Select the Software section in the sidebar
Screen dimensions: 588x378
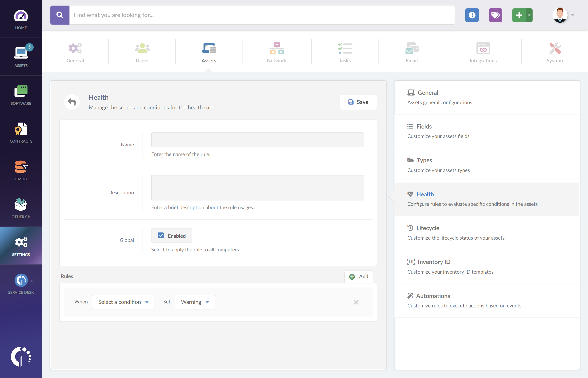pos(21,94)
